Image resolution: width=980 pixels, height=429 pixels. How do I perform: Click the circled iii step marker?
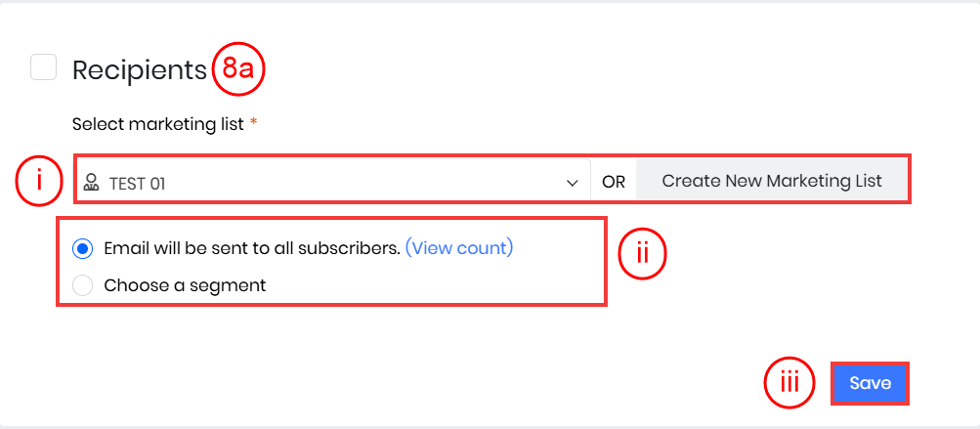click(x=788, y=383)
